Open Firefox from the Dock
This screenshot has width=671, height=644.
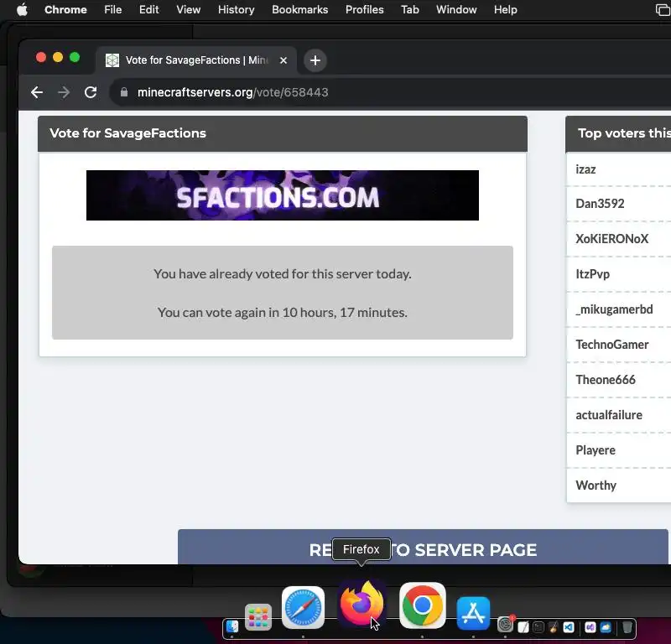pos(362,604)
